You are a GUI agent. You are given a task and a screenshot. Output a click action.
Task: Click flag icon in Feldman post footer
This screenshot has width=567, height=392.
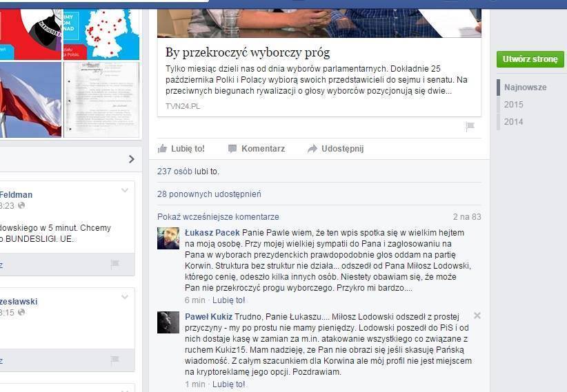click(x=115, y=264)
